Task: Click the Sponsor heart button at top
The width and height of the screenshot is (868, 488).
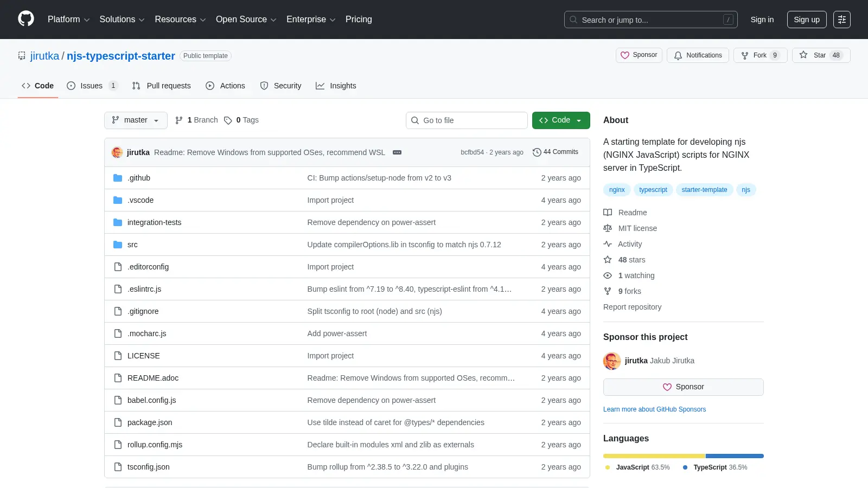Action: [639, 55]
